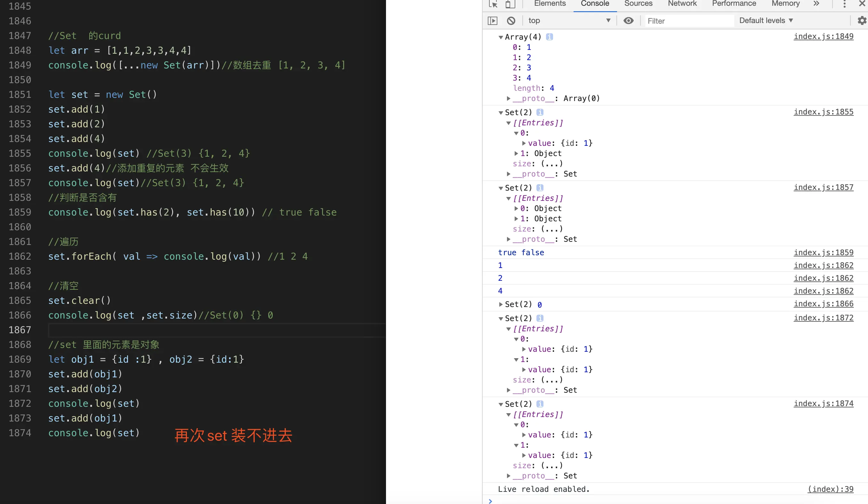
Task: Click the info badge next to Array(4)
Action: (x=550, y=37)
